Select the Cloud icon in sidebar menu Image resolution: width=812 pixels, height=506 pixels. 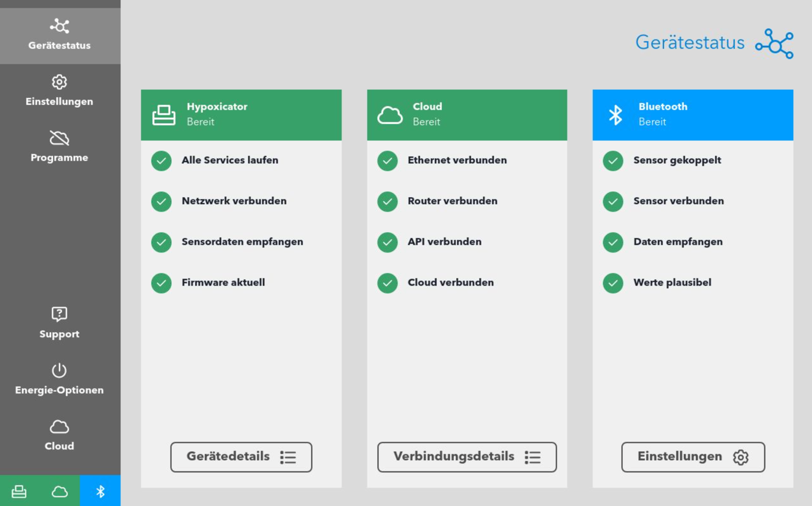point(59,427)
